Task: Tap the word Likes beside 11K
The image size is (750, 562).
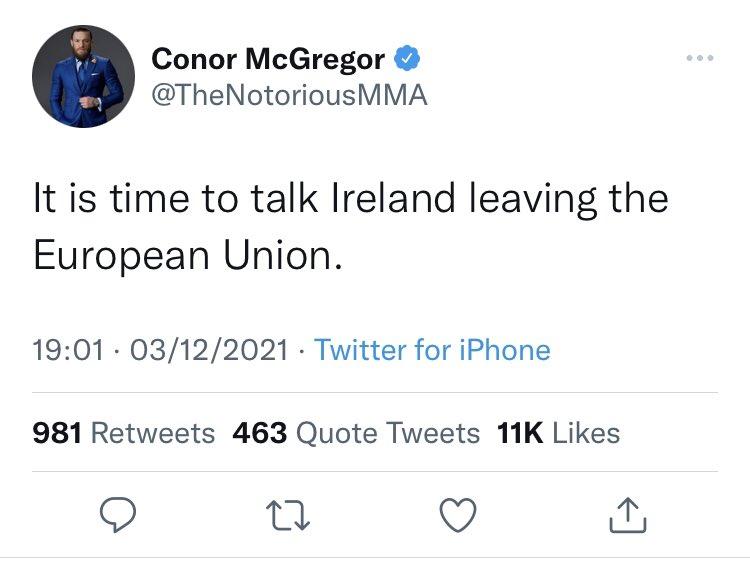Action: [586, 433]
